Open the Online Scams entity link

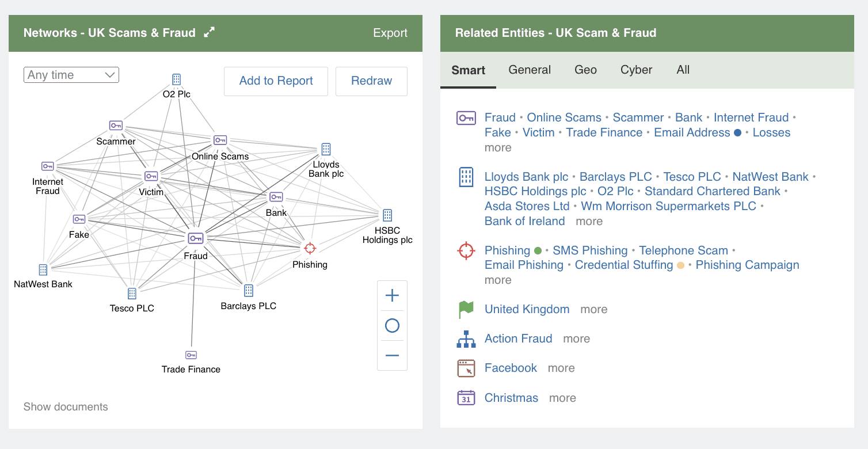click(x=564, y=117)
